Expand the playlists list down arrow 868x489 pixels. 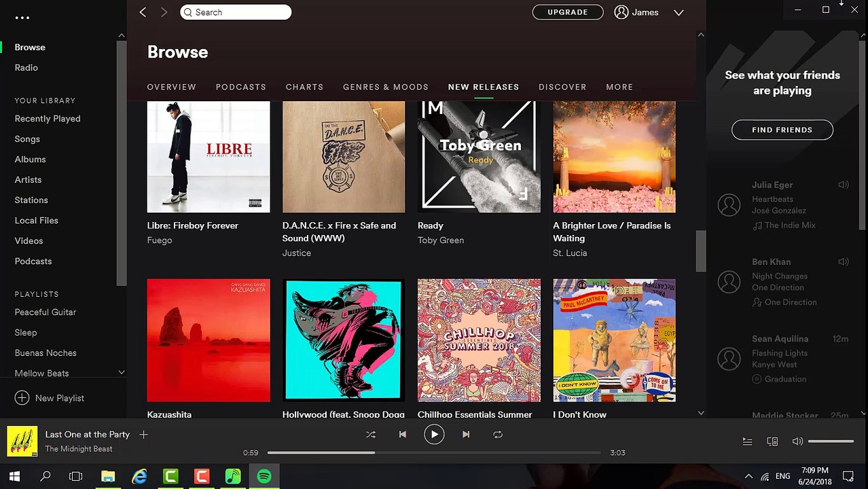click(122, 372)
